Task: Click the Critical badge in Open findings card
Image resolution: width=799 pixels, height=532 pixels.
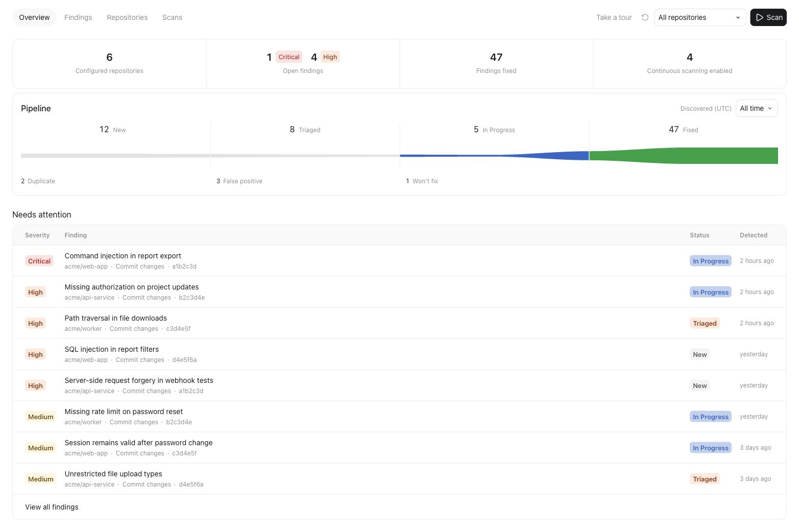Action: click(x=289, y=57)
